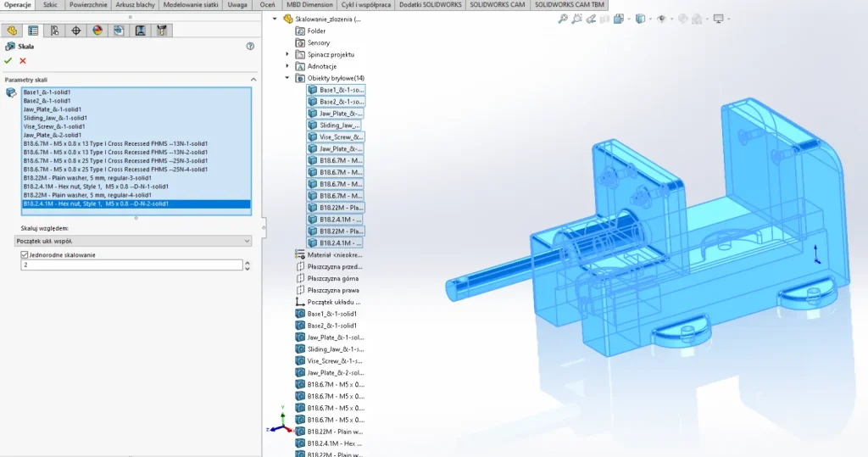
Task: Click the Apply Scene icon
Action: coord(697,19)
